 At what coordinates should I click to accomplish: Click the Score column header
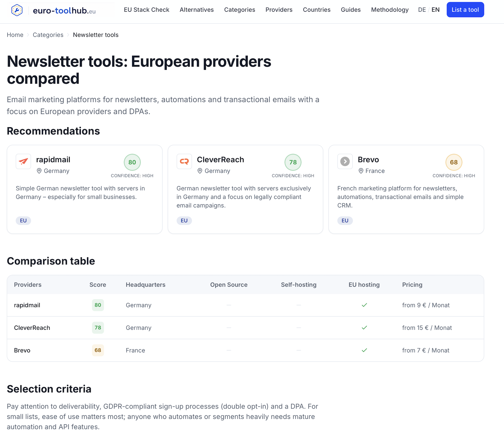[98, 285]
